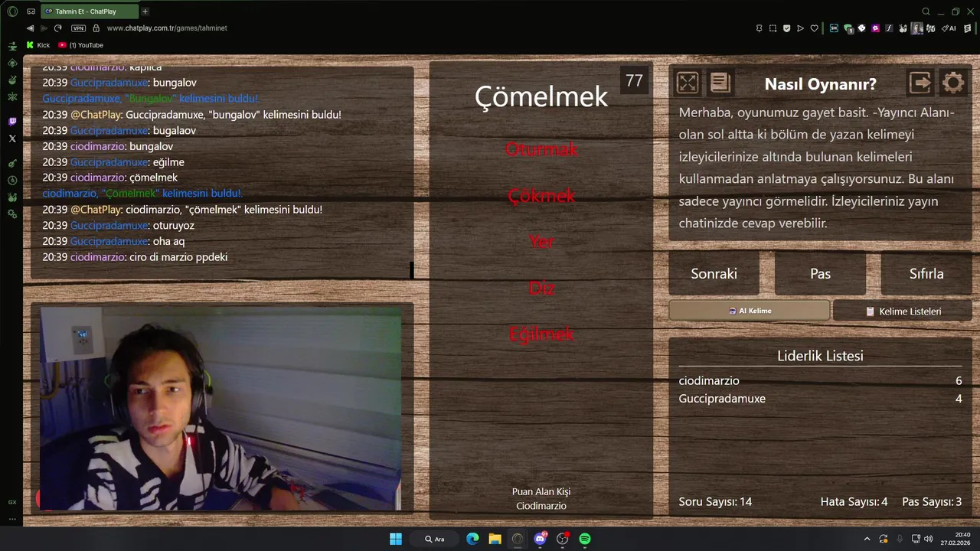Open the Windows Start menu

click(x=396, y=539)
